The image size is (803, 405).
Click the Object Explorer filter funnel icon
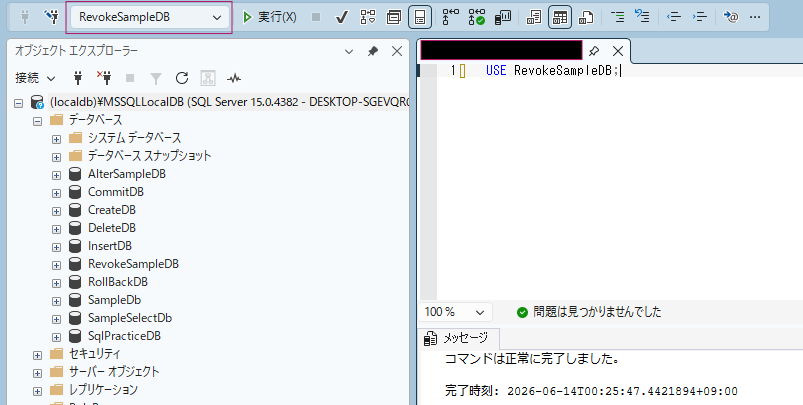[156, 78]
